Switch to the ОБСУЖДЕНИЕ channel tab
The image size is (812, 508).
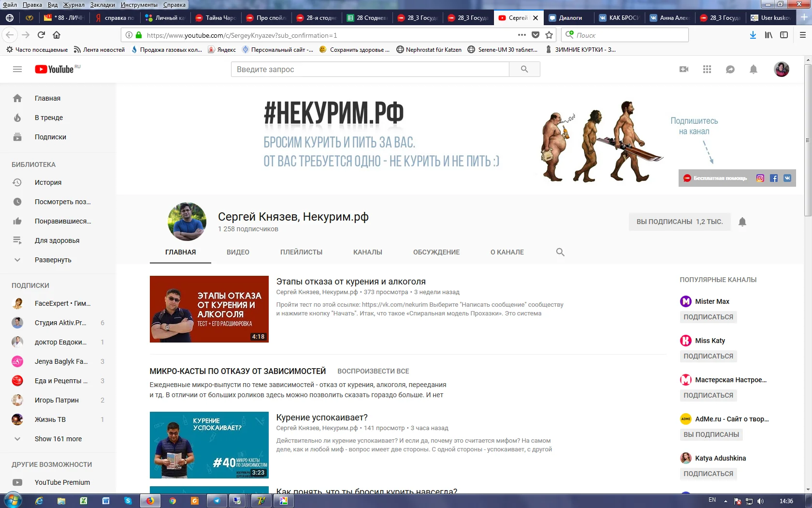click(x=436, y=252)
